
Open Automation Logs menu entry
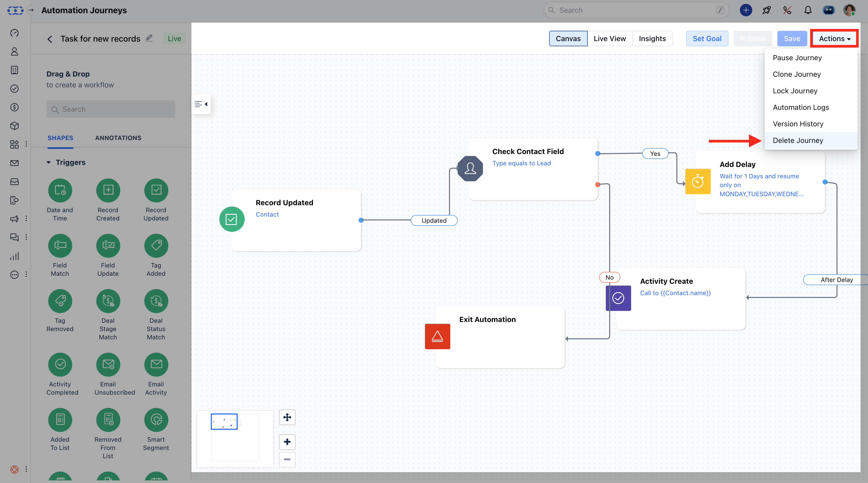(811, 107)
